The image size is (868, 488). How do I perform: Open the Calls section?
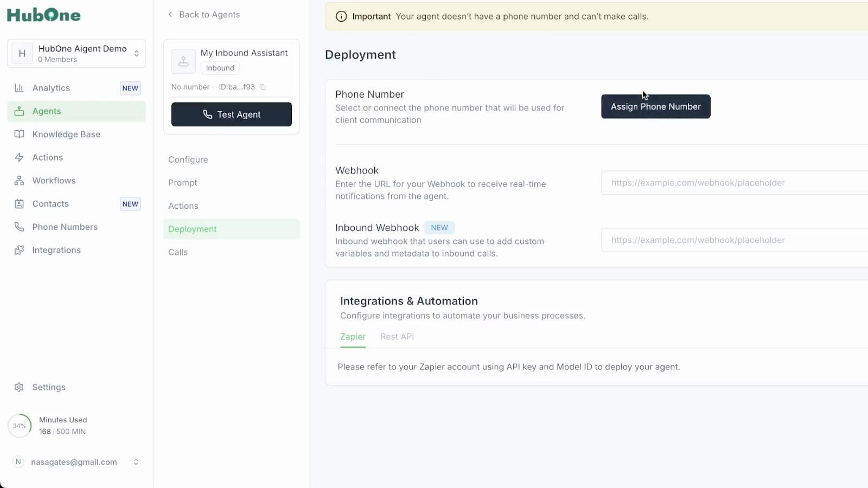[178, 252]
